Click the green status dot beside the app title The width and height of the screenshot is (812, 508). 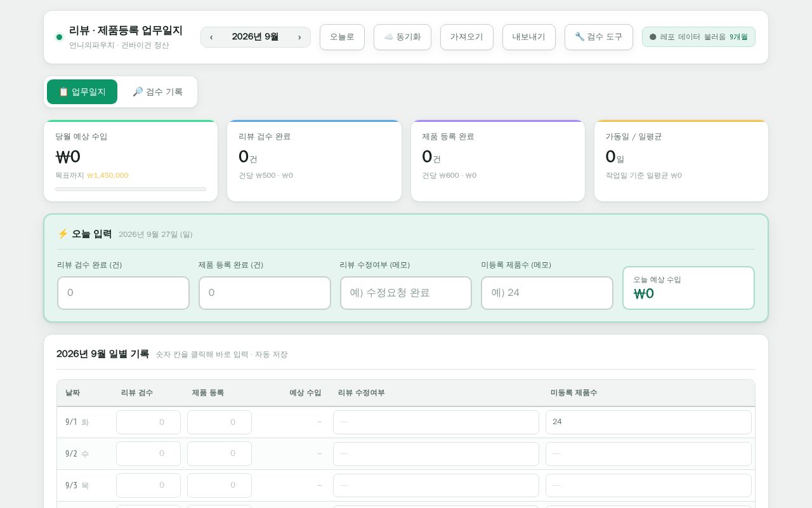[60, 37]
